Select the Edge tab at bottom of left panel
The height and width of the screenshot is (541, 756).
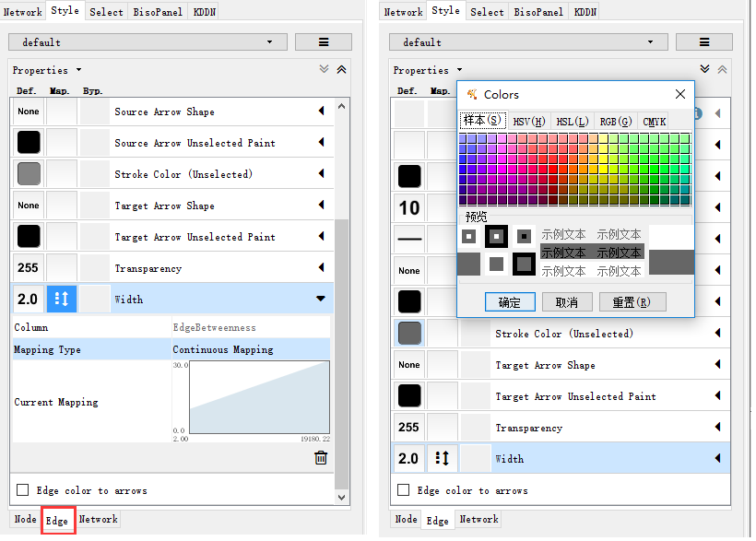coord(57,521)
